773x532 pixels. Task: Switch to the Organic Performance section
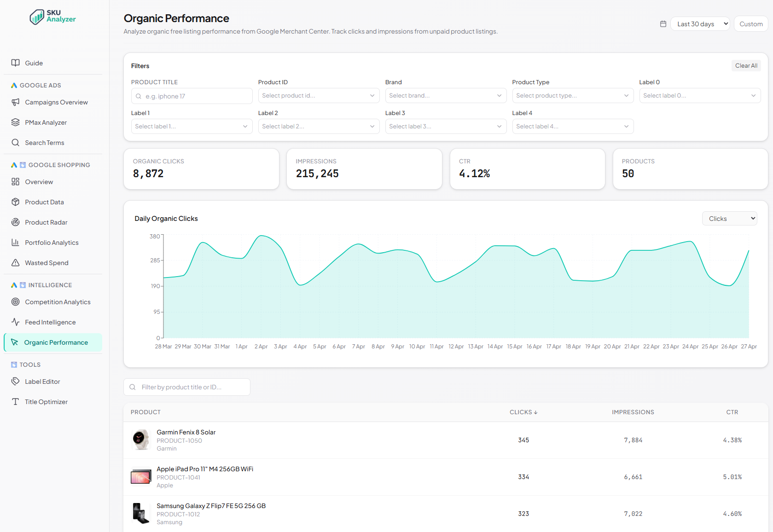pyautogui.click(x=56, y=342)
